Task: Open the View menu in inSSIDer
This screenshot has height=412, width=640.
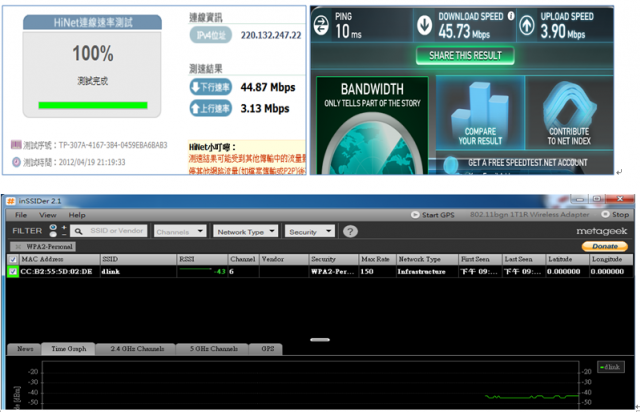Action: [x=48, y=215]
